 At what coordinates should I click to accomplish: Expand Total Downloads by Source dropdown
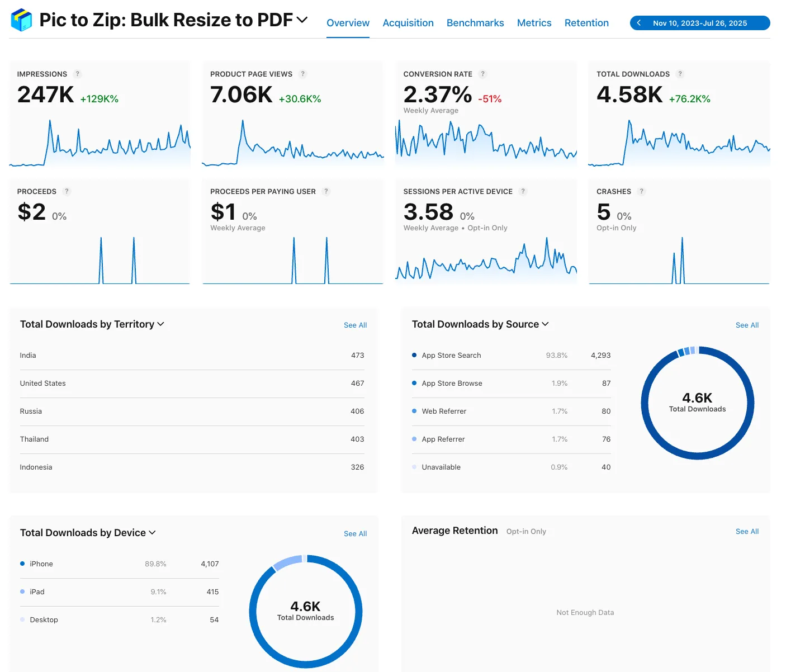(546, 324)
